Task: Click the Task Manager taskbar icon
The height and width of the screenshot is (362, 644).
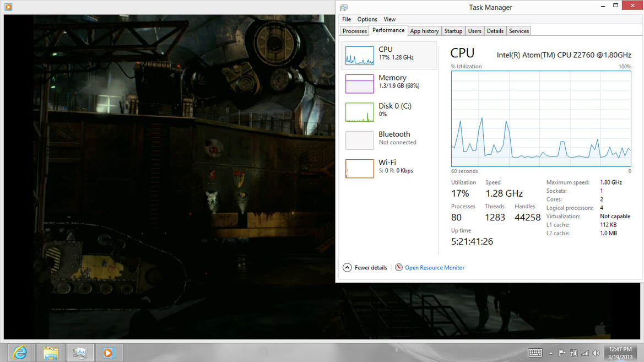Action: (80, 353)
